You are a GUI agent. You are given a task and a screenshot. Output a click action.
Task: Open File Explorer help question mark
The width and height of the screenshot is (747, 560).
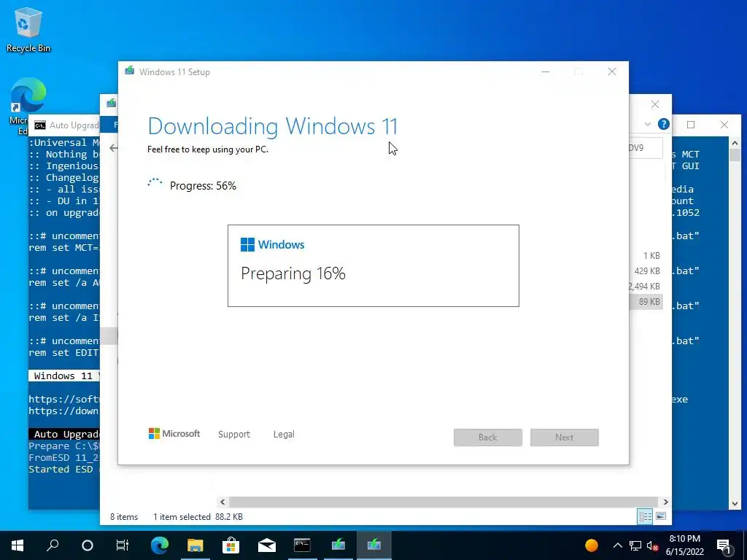[x=664, y=124]
